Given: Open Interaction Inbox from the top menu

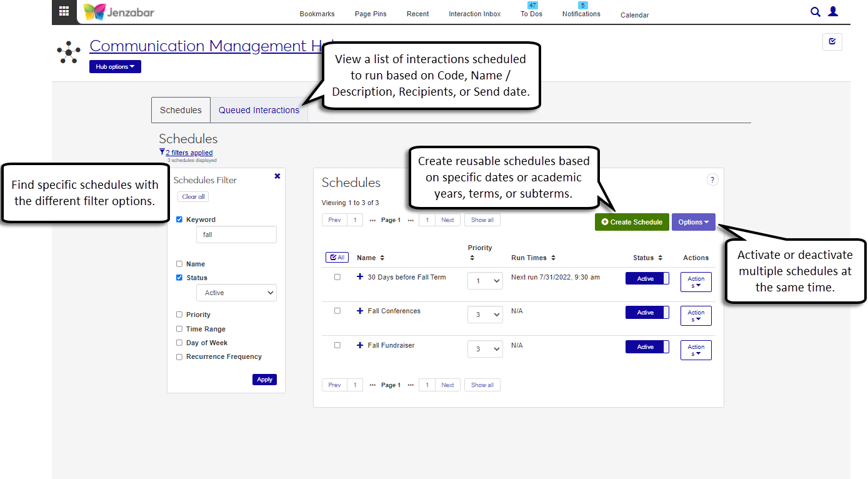Looking at the screenshot, I should click(474, 14).
